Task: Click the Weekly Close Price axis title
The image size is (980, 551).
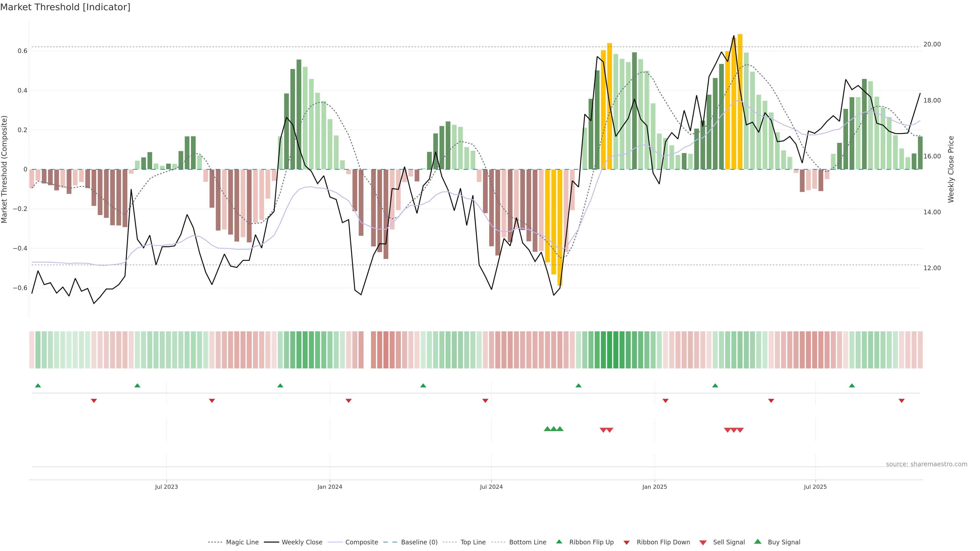Action: [x=951, y=169]
